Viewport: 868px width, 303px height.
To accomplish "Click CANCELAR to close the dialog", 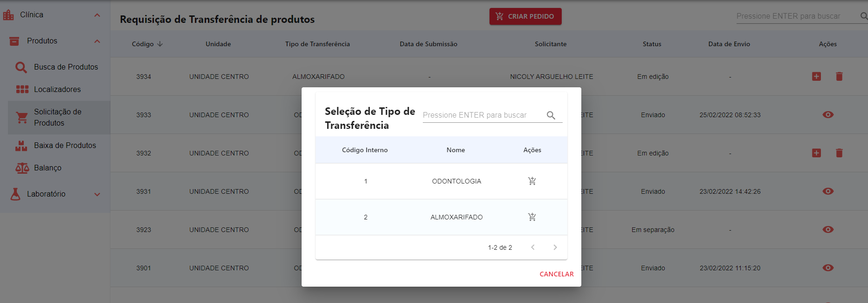I will 557,274.
